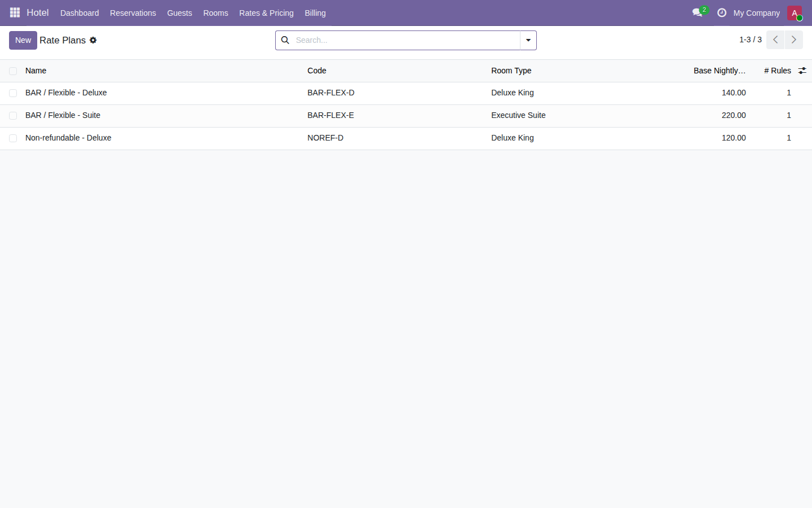This screenshot has height=508, width=812.
Task: Check the Non-refundable - Deluxe row checkbox
Action: (x=13, y=138)
